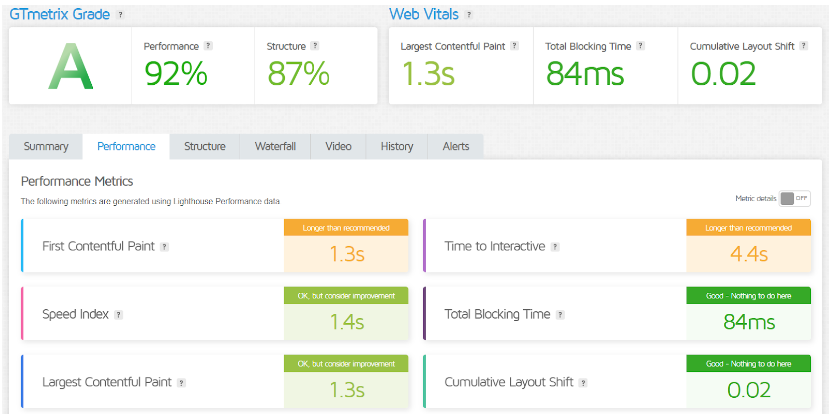
Task: Click the GTmetrix Grade heading
Action: tap(60, 14)
